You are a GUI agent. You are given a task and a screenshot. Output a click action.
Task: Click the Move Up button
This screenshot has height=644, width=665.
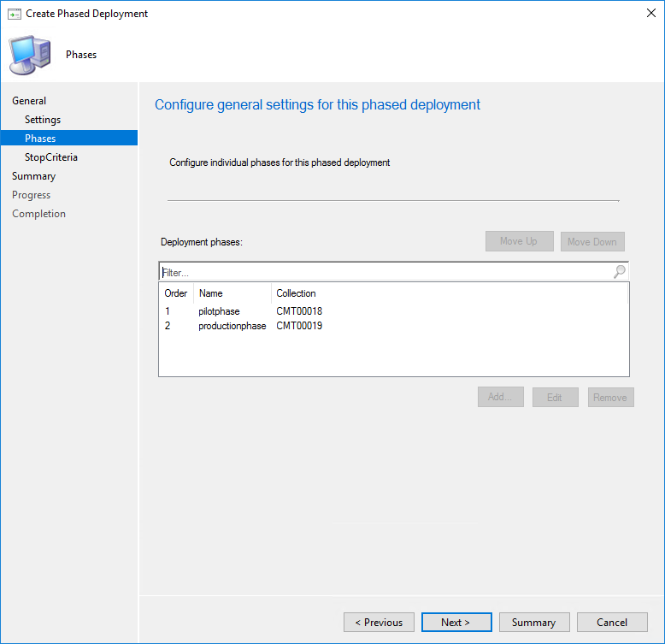click(519, 241)
